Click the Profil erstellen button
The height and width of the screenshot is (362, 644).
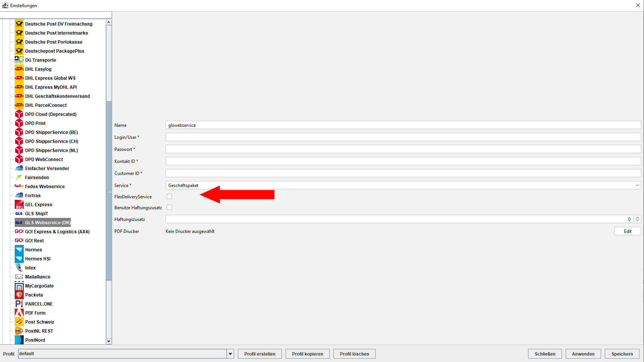pos(260,354)
